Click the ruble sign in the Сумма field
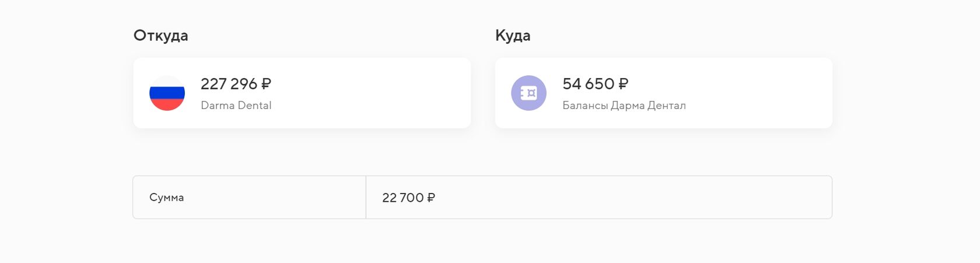Viewport: 980px width, 263px height. [x=431, y=198]
